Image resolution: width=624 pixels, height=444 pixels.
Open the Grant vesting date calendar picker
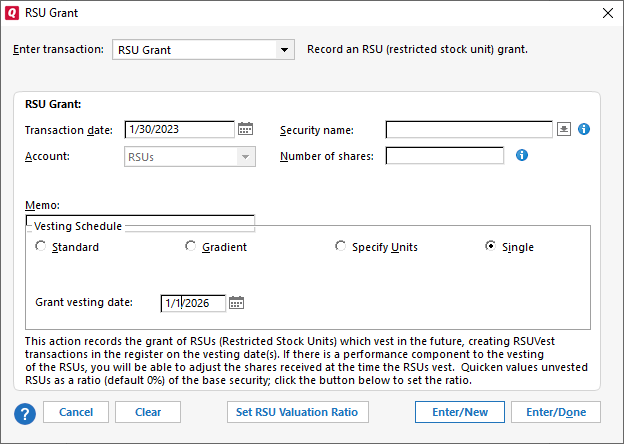click(x=236, y=303)
